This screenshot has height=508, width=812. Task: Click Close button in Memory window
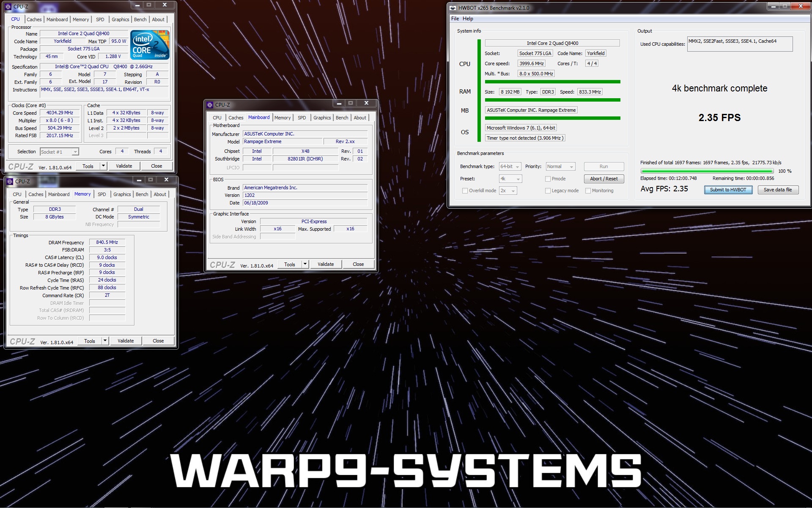[158, 341]
